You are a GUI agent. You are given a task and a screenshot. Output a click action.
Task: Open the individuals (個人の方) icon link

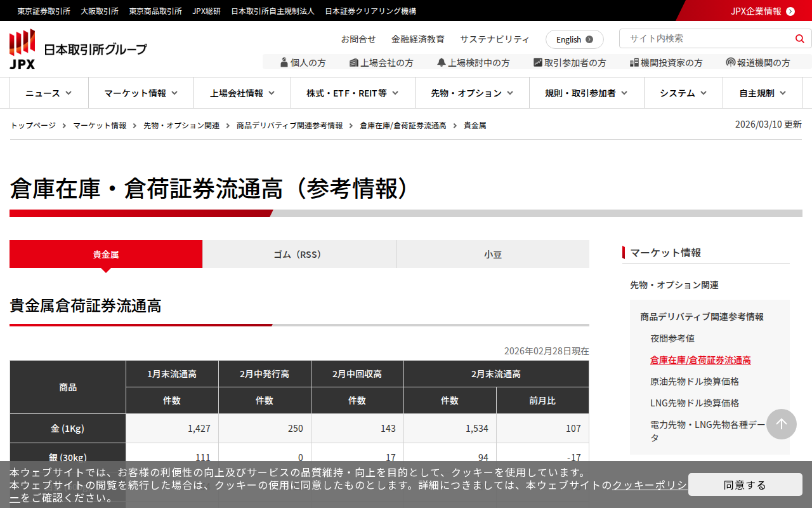pyautogui.click(x=303, y=62)
